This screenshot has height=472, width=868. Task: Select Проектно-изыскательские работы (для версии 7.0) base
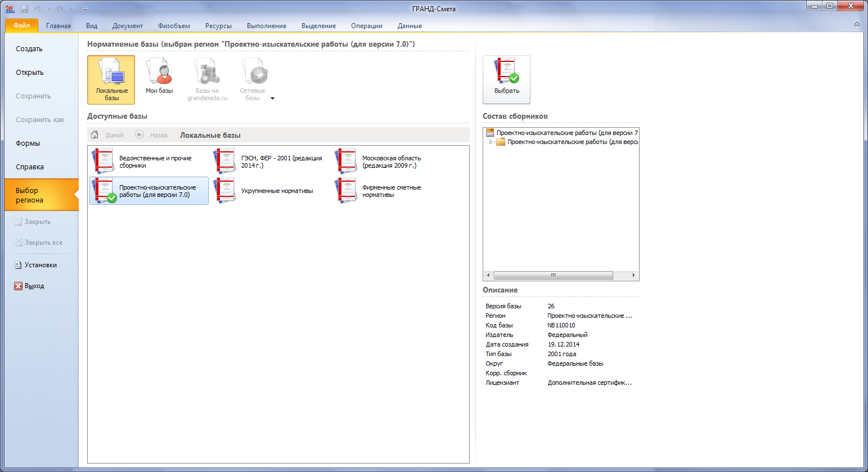coord(149,191)
